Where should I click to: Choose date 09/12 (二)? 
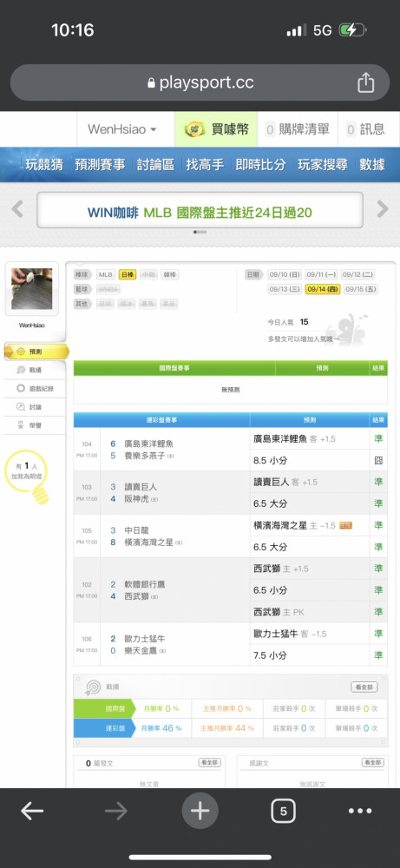click(358, 274)
